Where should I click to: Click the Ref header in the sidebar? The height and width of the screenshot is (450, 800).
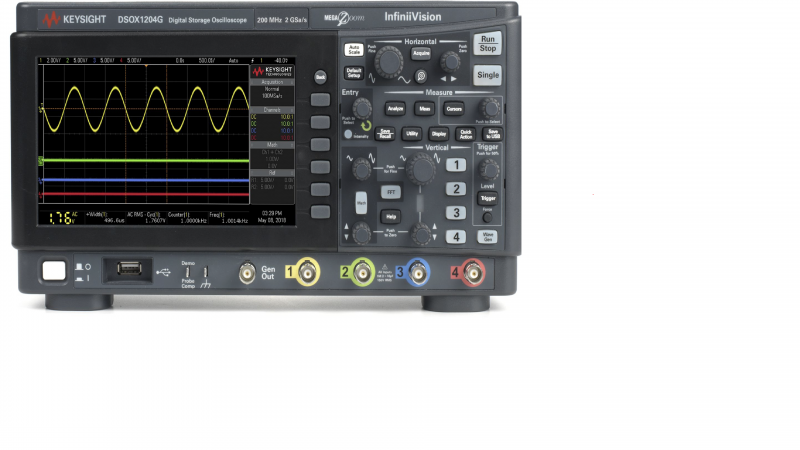[x=272, y=173]
